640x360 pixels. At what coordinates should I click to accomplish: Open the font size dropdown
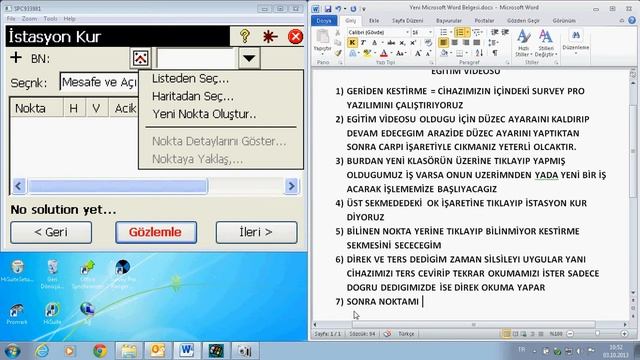click(430, 32)
